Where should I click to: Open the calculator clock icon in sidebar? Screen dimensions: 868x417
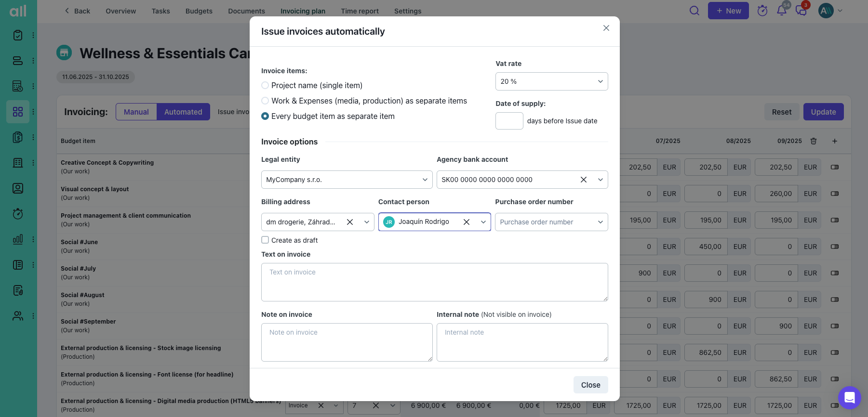18,86
